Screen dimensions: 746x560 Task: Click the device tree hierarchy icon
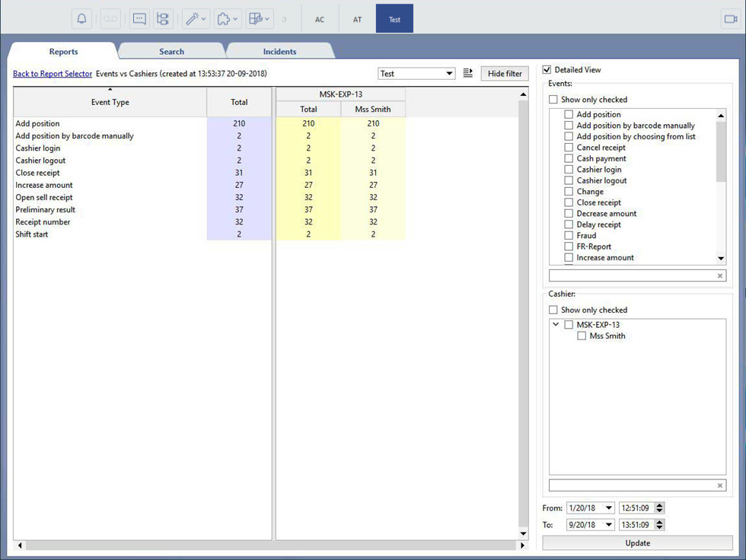pos(162,19)
